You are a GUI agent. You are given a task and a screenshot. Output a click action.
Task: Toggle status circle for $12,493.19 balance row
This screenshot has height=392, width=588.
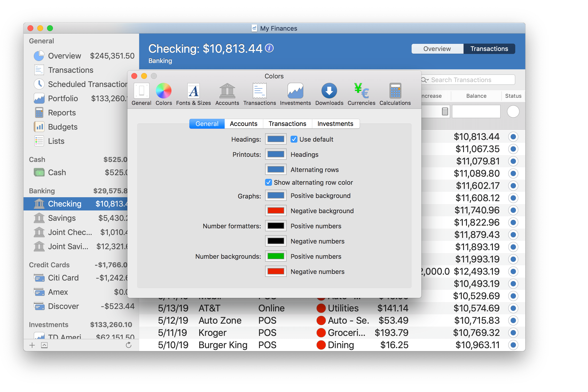click(x=513, y=271)
